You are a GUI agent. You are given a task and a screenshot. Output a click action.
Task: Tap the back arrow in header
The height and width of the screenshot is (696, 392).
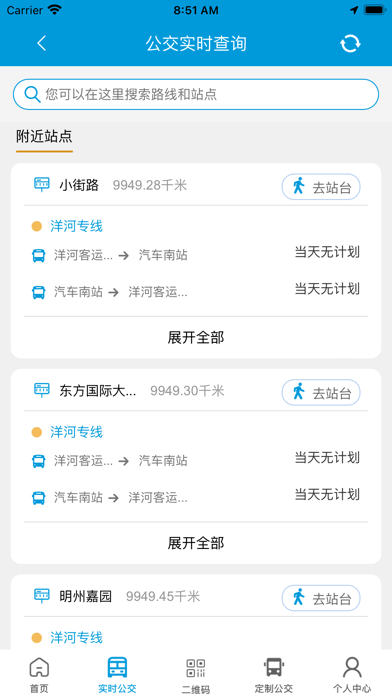point(41,44)
